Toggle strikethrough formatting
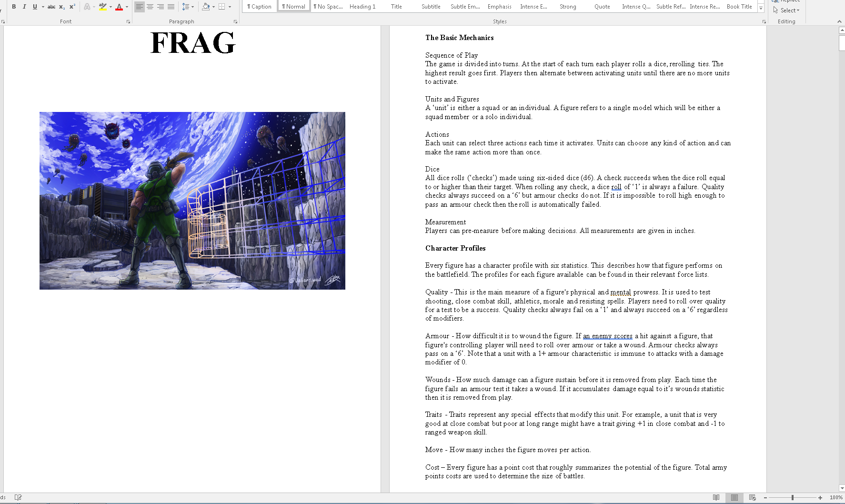 pyautogui.click(x=51, y=7)
